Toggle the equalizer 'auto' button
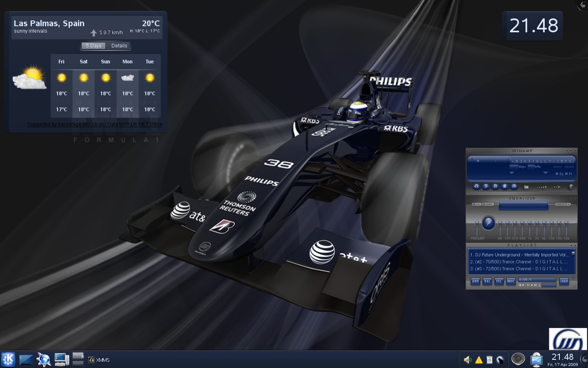 click(x=488, y=204)
